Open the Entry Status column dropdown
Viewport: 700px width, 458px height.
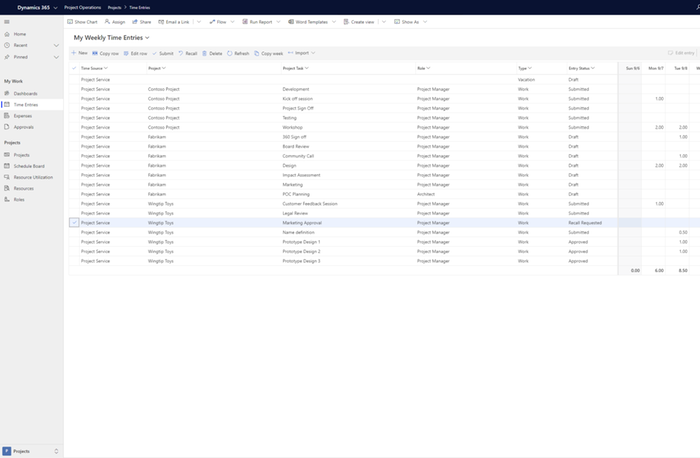tap(594, 68)
